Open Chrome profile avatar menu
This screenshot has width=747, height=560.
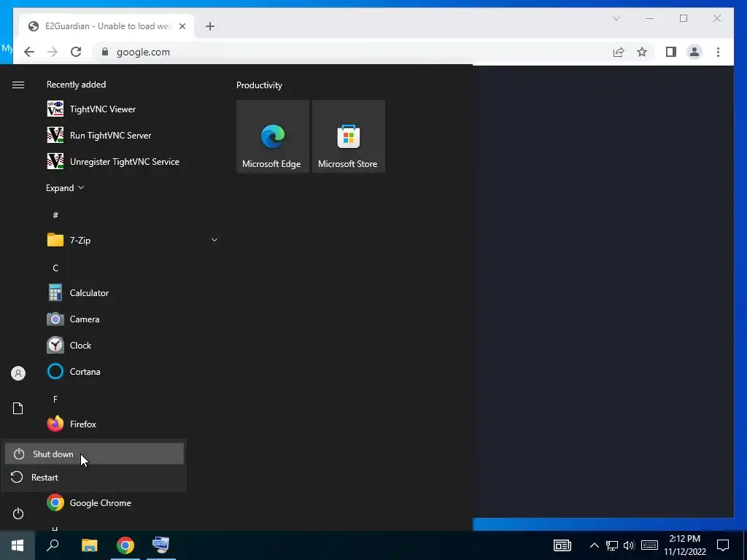[694, 52]
